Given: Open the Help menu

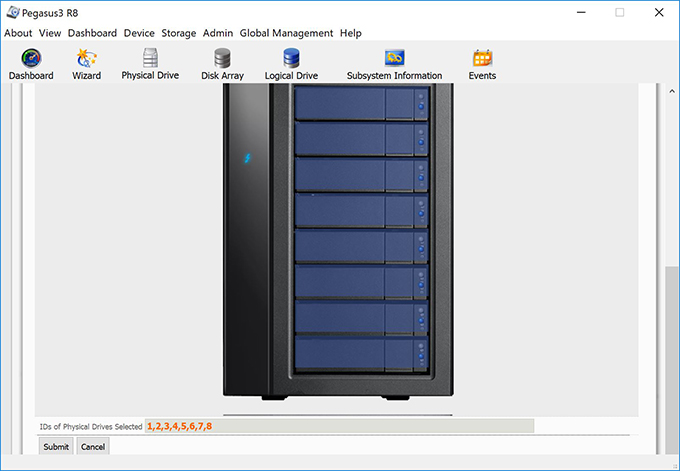Looking at the screenshot, I should coord(350,33).
